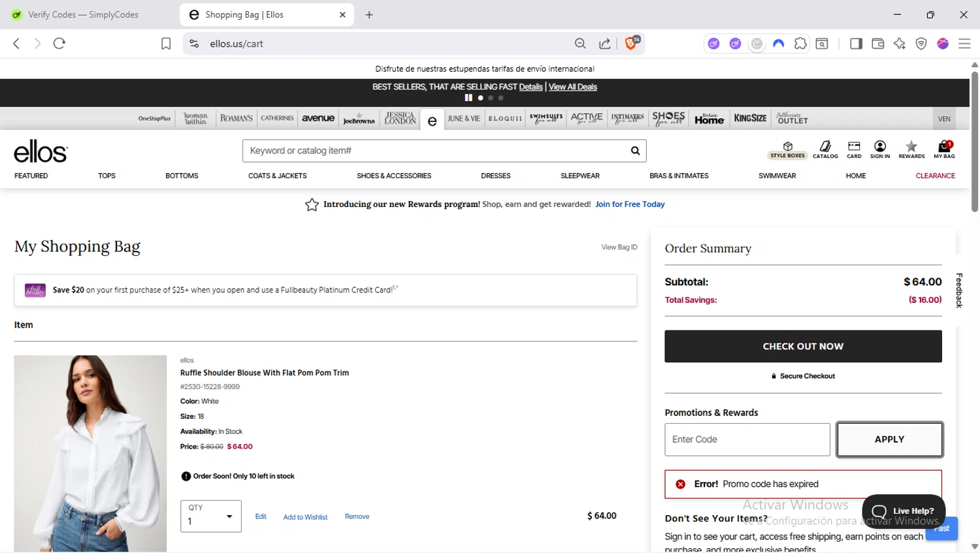980x553 pixels.
Task: Open a new browser tab
Action: (x=369, y=14)
